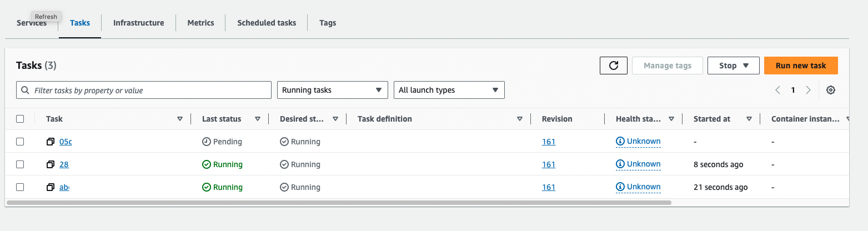
Task: Click the copy icon beside task 05c
Action: 51,142
